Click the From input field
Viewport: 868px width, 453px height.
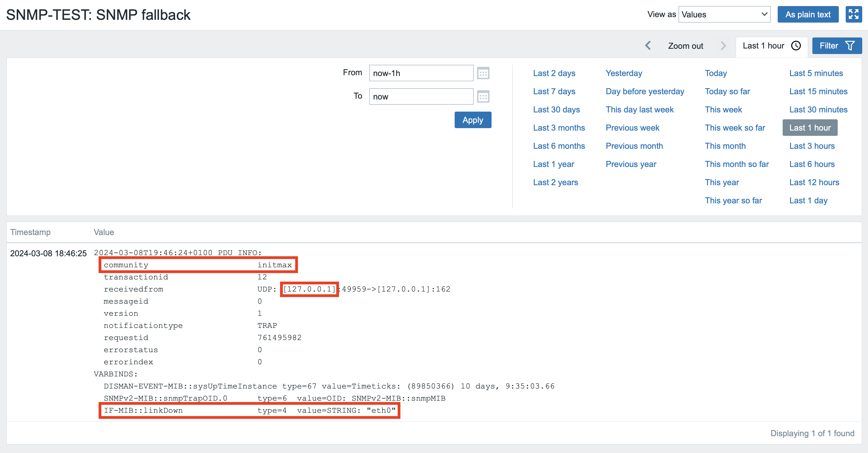click(421, 73)
